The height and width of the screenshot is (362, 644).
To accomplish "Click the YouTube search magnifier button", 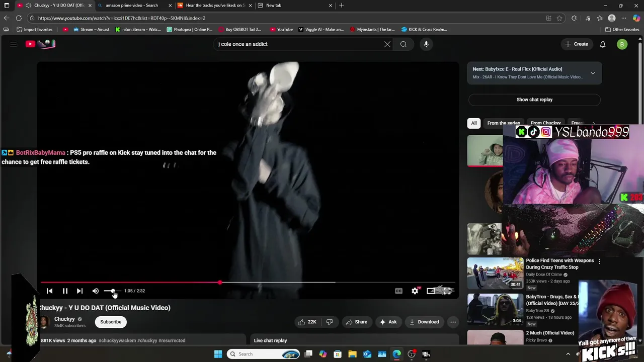I will pos(404,44).
